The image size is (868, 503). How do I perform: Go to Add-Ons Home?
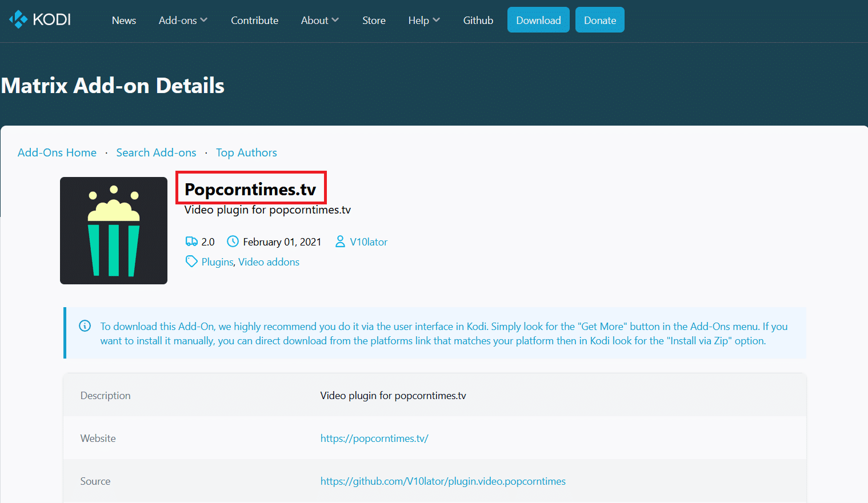[57, 152]
